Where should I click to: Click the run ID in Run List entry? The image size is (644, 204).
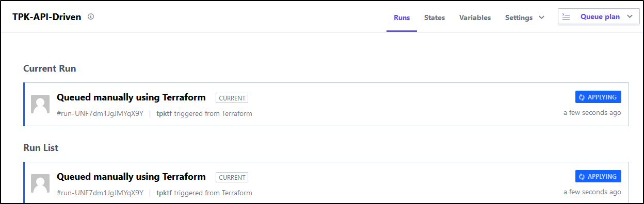click(100, 193)
